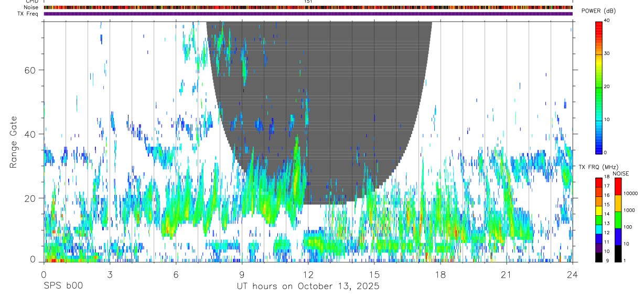Click the 0 tick on POWER scale
The image size is (644, 297).
tap(606, 152)
